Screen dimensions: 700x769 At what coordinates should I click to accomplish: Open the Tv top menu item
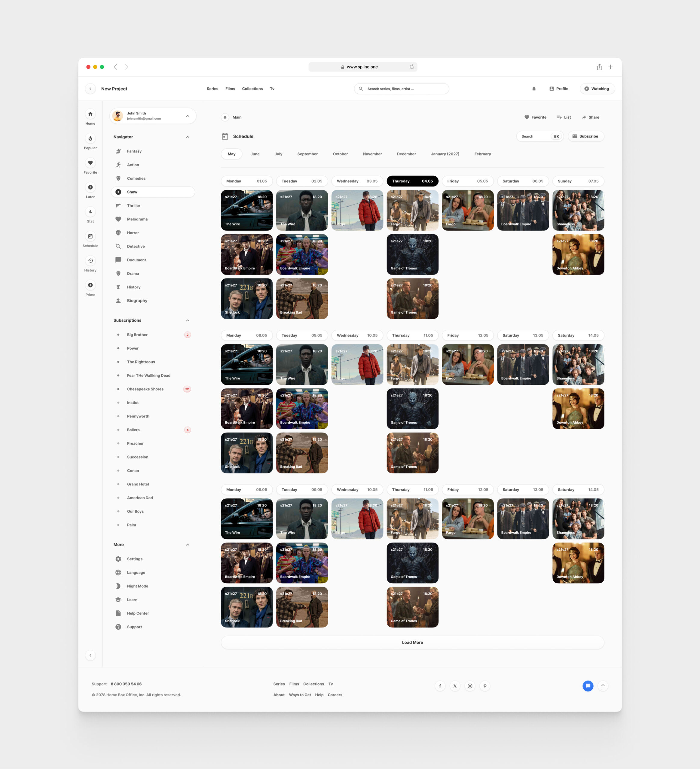[272, 89]
